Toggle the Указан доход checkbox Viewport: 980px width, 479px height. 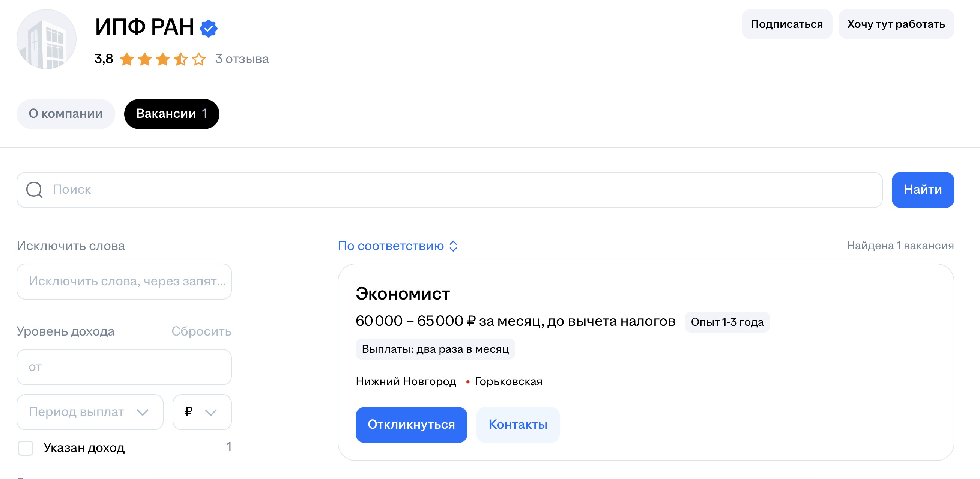26,448
